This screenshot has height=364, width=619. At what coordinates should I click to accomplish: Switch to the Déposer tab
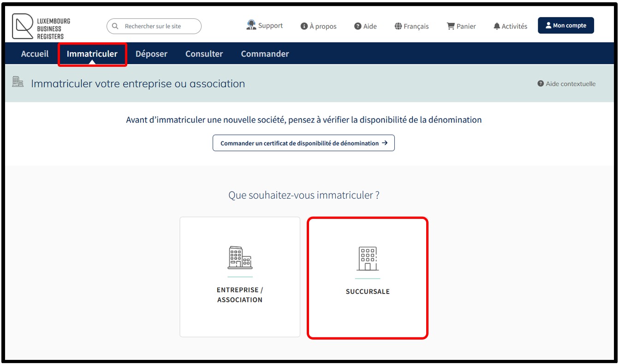[x=151, y=54]
